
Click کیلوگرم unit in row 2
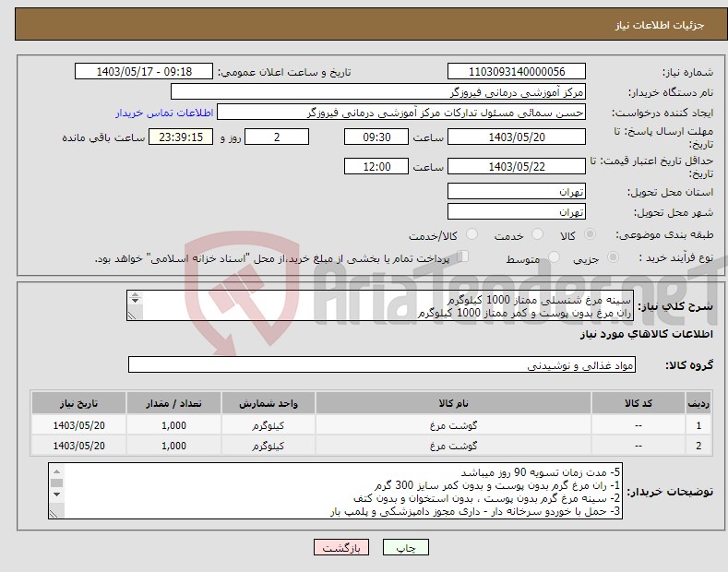point(268,446)
